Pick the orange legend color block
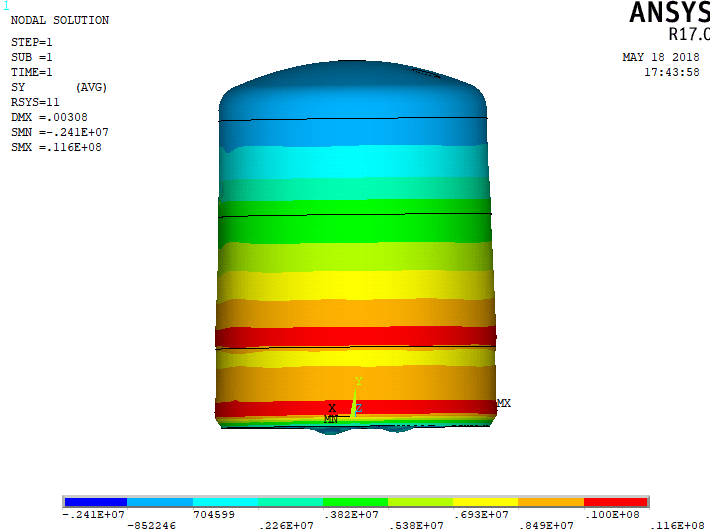 550,502
